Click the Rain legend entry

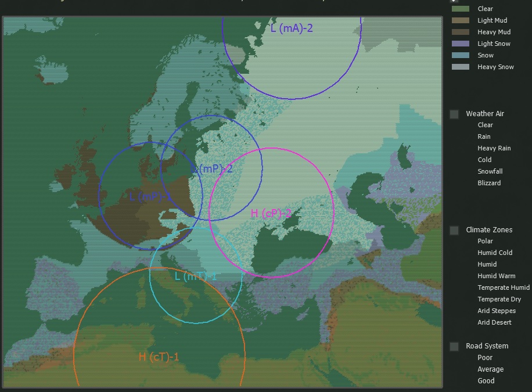(x=484, y=136)
